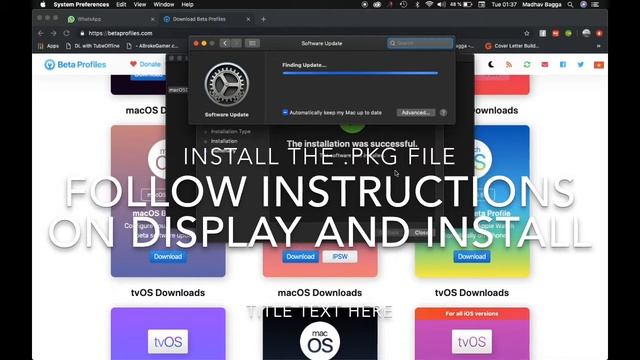Click Download on macOS Beta Profile card
Viewport: 640px width, 360px height.
168,257
